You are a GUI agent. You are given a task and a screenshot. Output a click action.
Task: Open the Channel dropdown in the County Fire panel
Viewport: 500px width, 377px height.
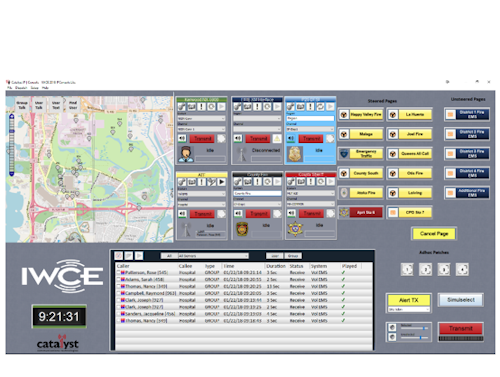[257, 204]
